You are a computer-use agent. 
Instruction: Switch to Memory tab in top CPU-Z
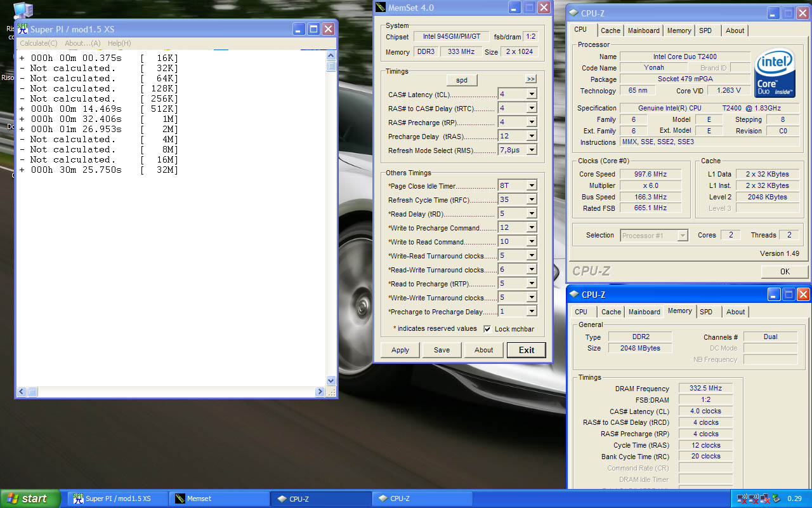click(679, 30)
